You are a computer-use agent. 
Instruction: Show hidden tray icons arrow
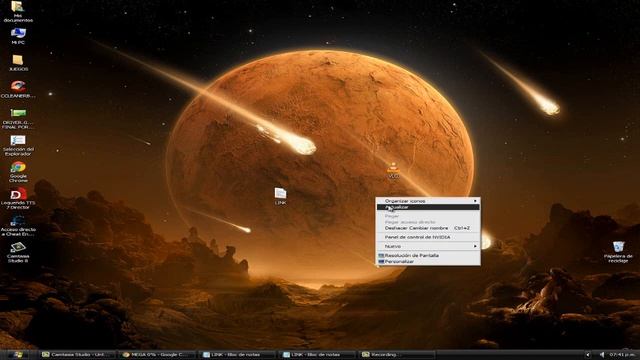[x=588, y=355]
